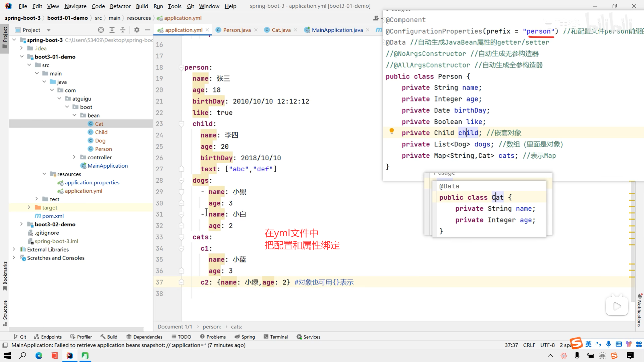Screen dimensions: 644x362
Task: Open the Project panel settings gear
Action: click(137, 30)
